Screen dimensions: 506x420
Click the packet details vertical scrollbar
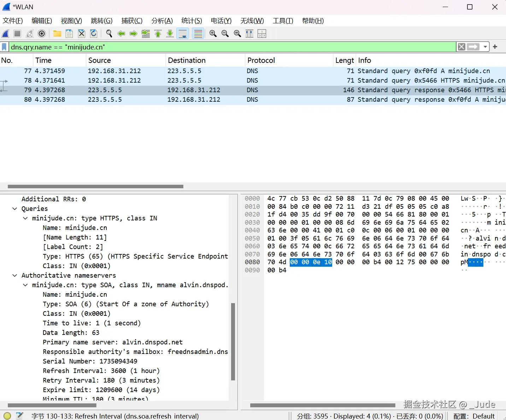click(x=233, y=342)
